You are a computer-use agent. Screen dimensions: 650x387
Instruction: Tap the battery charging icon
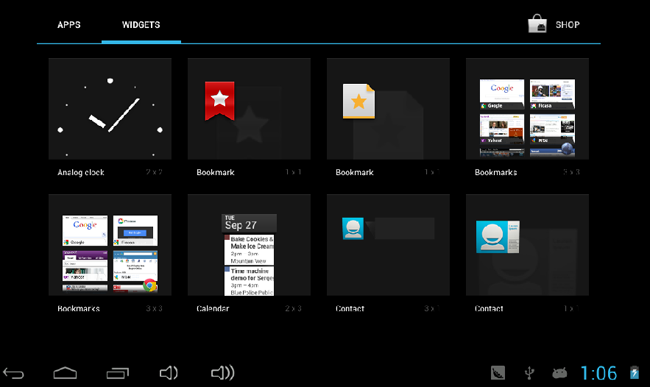click(634, 372)
